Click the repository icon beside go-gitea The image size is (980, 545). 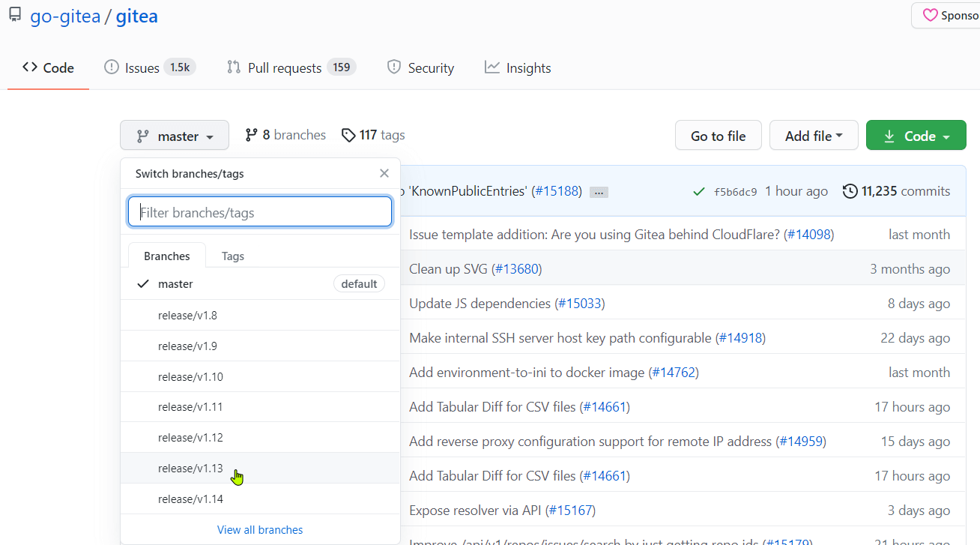(15, 15)
